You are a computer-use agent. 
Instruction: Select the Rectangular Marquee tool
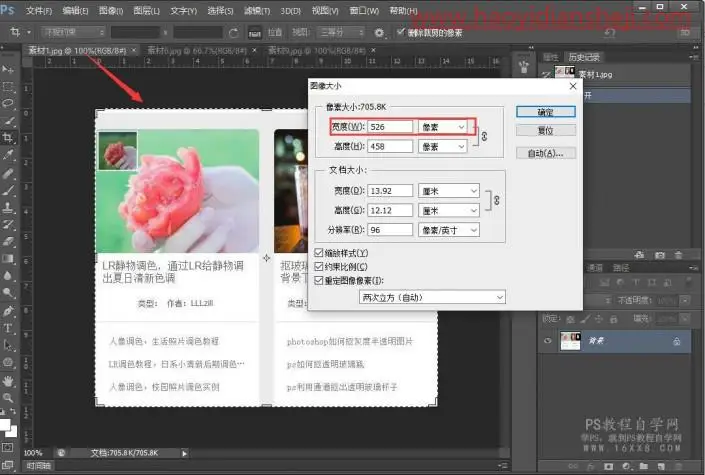(8, 86)
